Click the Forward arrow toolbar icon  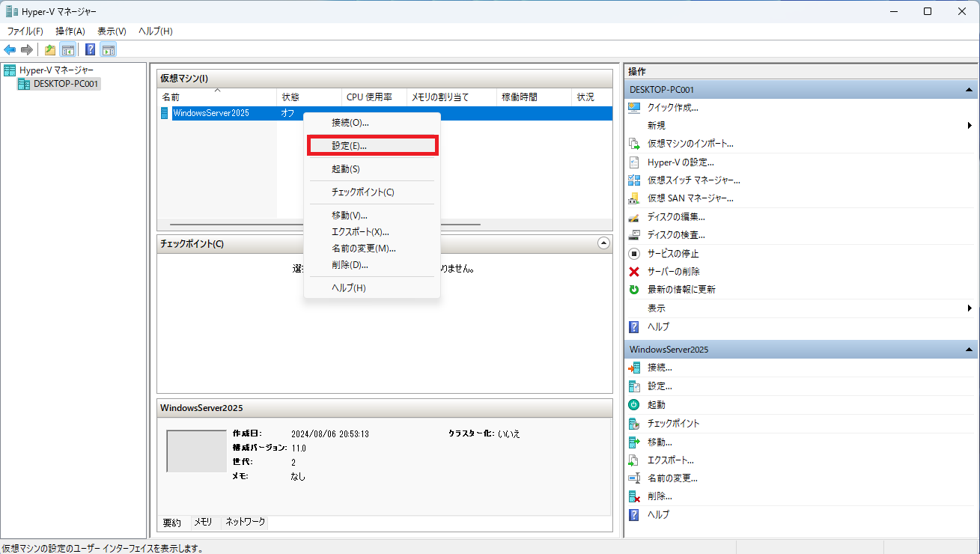pyautogui.click(x=27, y=50)
